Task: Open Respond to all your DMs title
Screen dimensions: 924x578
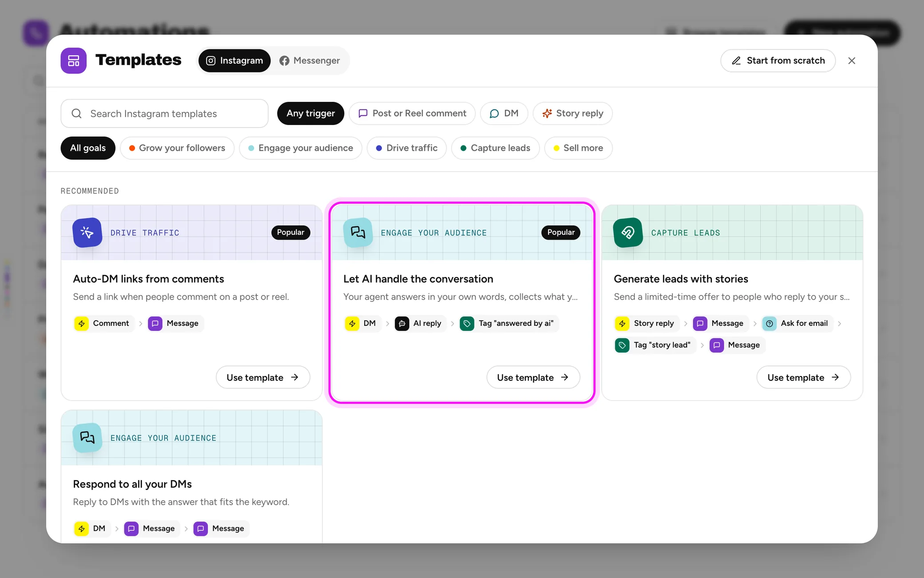Action: pyautogui.click(x=132, y=484)
